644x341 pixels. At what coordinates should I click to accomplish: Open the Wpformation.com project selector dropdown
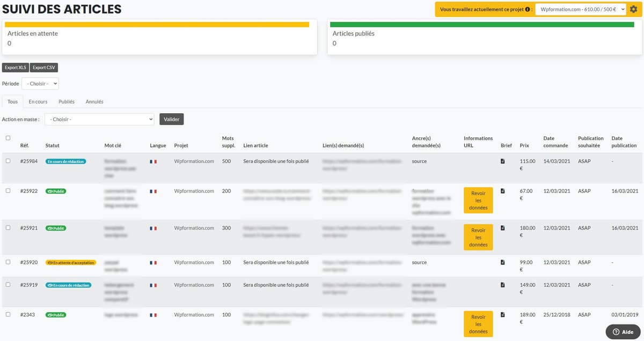[582, 10]
